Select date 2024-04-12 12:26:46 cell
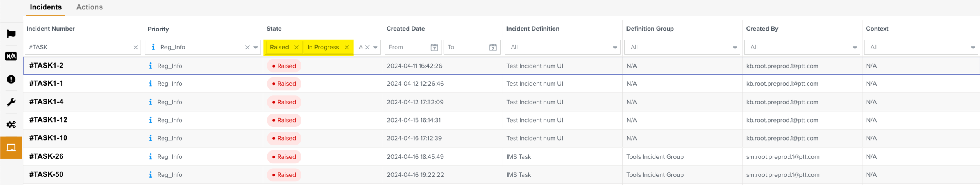This screenshot has width=980, height=185. tap(415, 84)
